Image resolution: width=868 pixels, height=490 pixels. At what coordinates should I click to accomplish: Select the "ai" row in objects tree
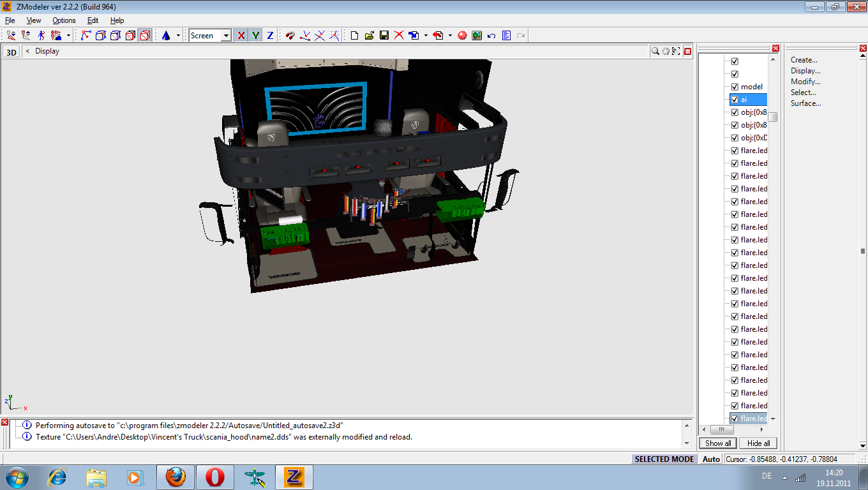(x=748, y=100)
